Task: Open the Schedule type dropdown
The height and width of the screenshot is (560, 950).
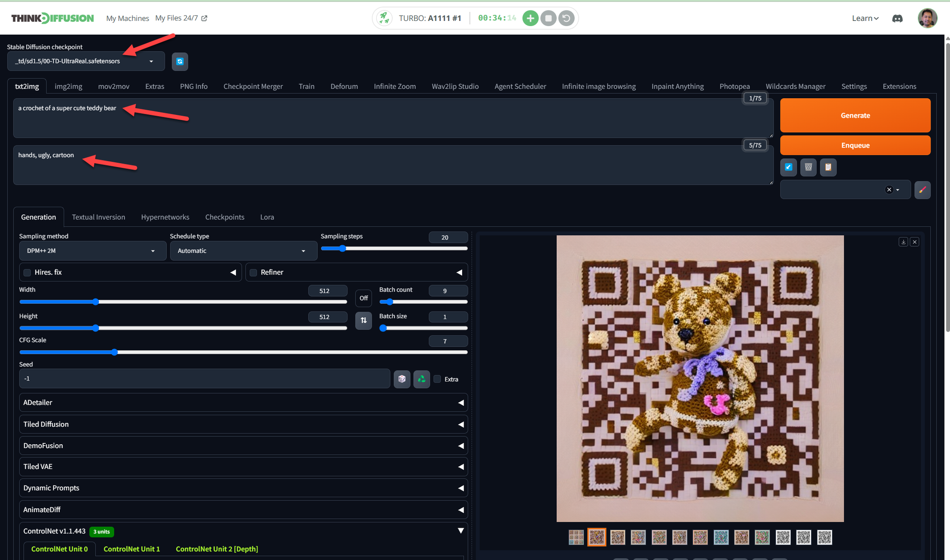Action: tap(243, 251)
